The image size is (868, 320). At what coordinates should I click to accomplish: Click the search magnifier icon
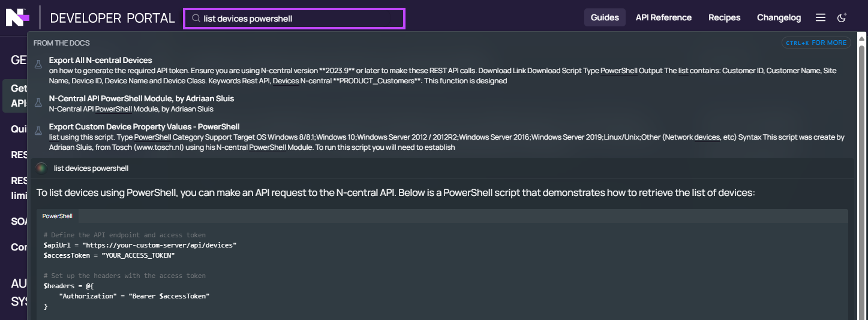click(x=196, y=19)
